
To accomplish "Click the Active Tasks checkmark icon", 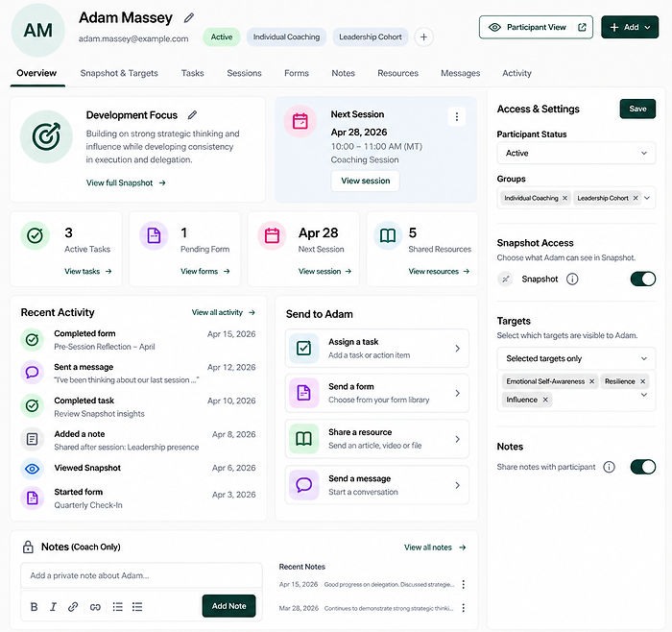I will click(35, 235).
